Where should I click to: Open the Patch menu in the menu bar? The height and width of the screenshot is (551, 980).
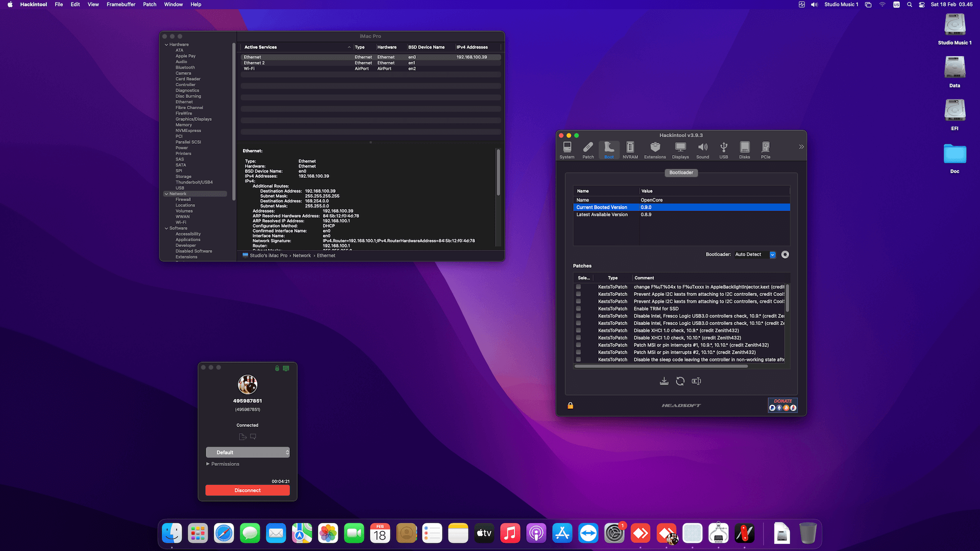point(150,5)
